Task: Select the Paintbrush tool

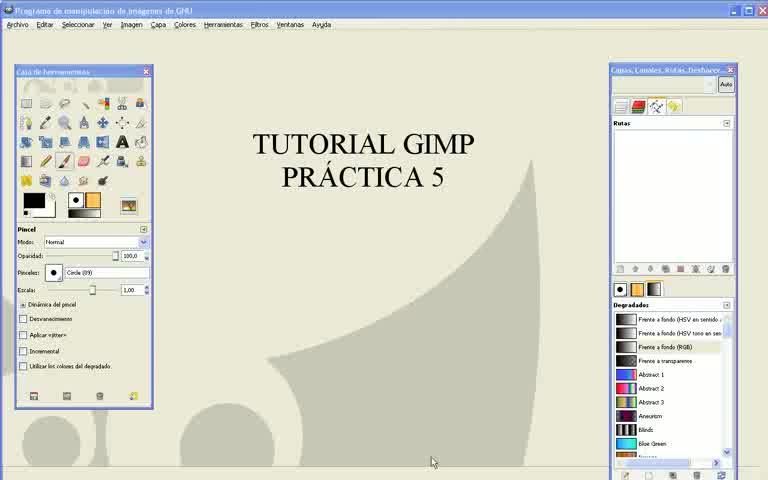Action: 64,161
